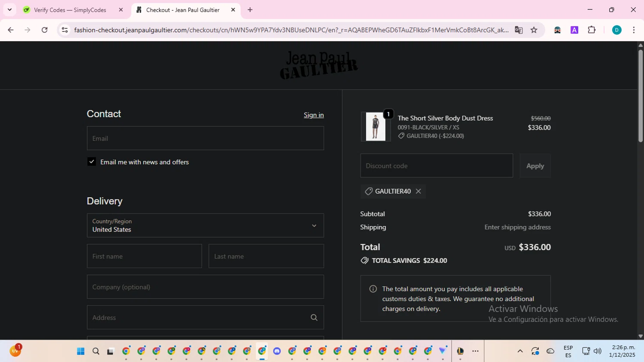644x362 pixels.
Task: Click the Discount code field
Action: tap(437, 166)
